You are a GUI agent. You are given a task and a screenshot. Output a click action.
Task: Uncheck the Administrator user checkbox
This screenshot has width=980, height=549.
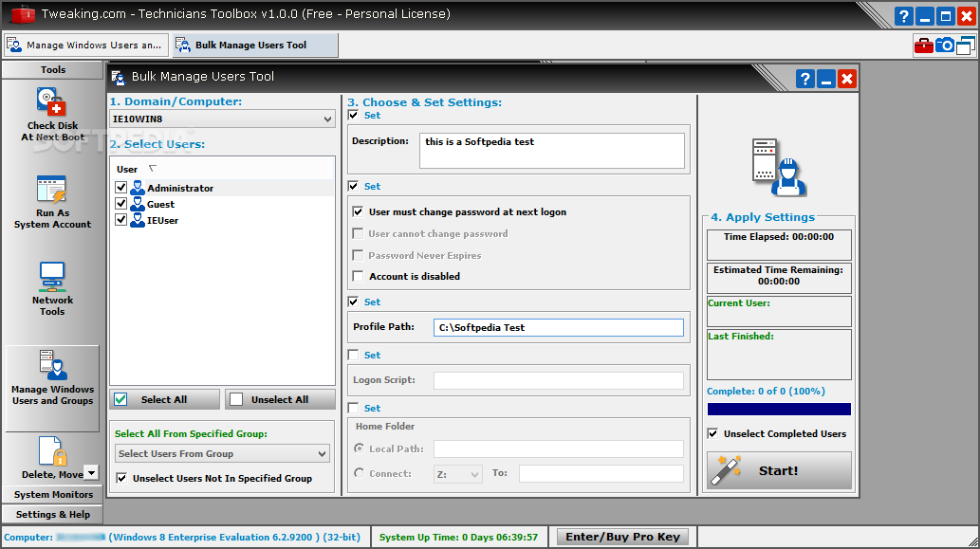pos(121,188)
